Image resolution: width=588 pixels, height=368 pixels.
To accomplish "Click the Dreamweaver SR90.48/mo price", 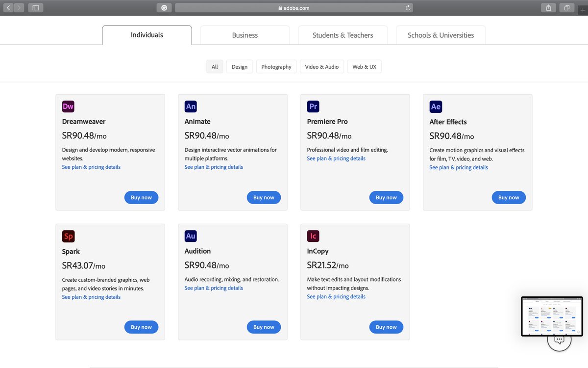I will tap(84, 135).
